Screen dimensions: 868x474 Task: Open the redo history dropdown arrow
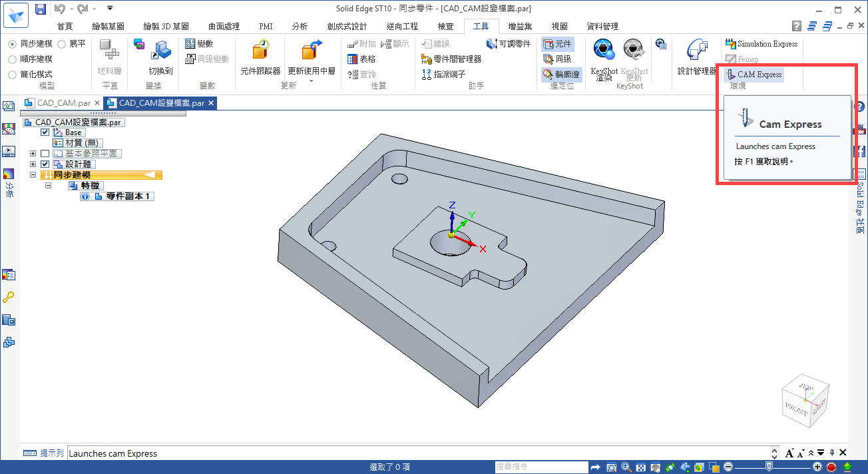[x=94, y=9]
